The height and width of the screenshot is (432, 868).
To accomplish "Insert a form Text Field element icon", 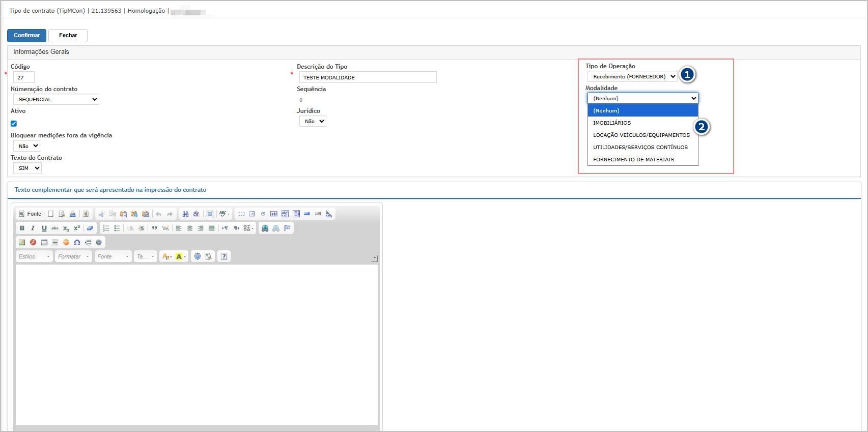I will tap(274, 214).
